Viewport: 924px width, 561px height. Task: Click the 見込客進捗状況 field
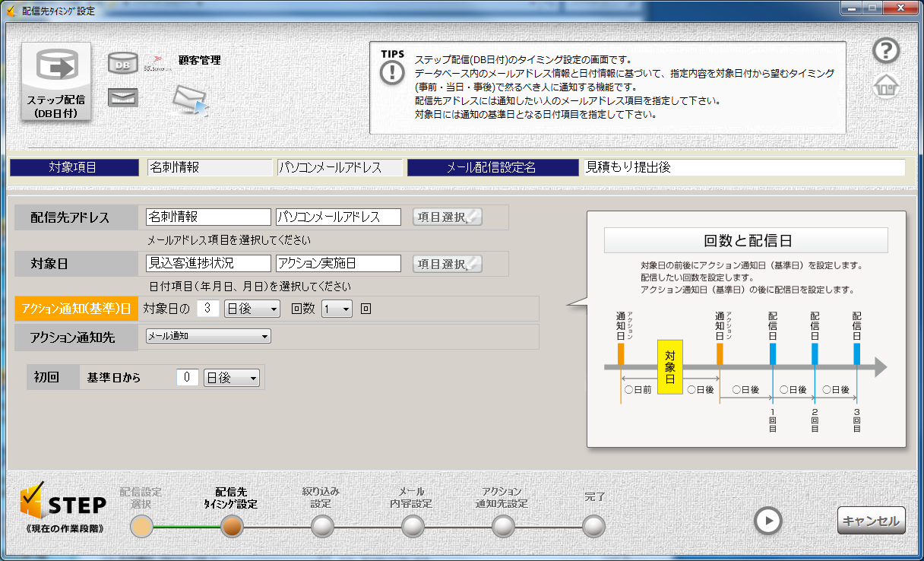click(208, 264)
